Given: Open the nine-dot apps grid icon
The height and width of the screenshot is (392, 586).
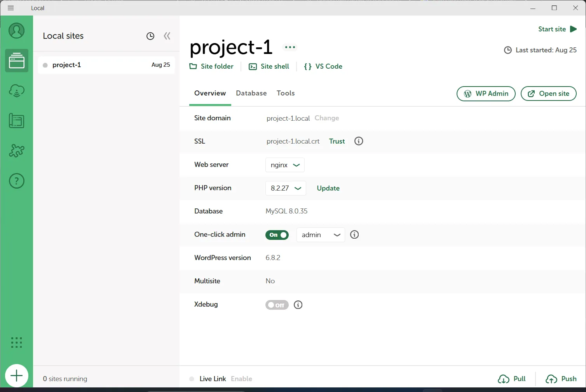Looking at the screenshot, I should point(16,342).
